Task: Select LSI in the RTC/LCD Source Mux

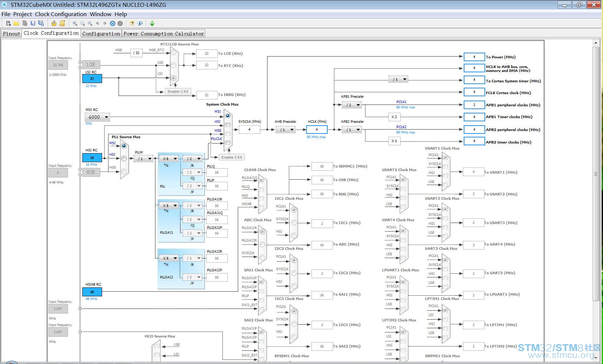Action: click(x=174, y=78)
